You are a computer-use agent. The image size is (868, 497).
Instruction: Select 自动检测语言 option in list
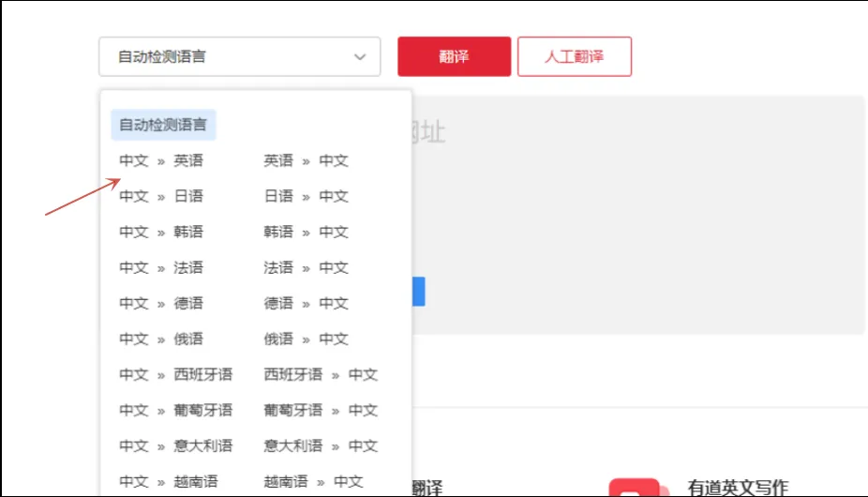[x=163, y=125]
